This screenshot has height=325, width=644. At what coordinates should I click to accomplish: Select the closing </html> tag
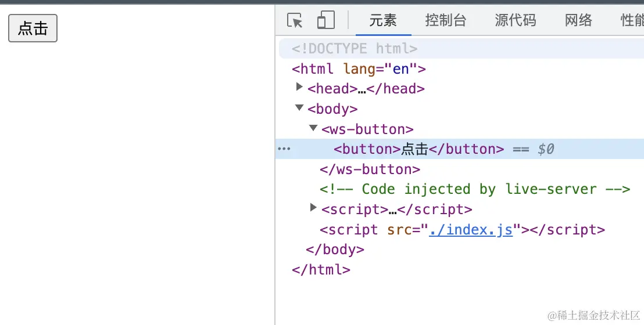pos(321,270)
